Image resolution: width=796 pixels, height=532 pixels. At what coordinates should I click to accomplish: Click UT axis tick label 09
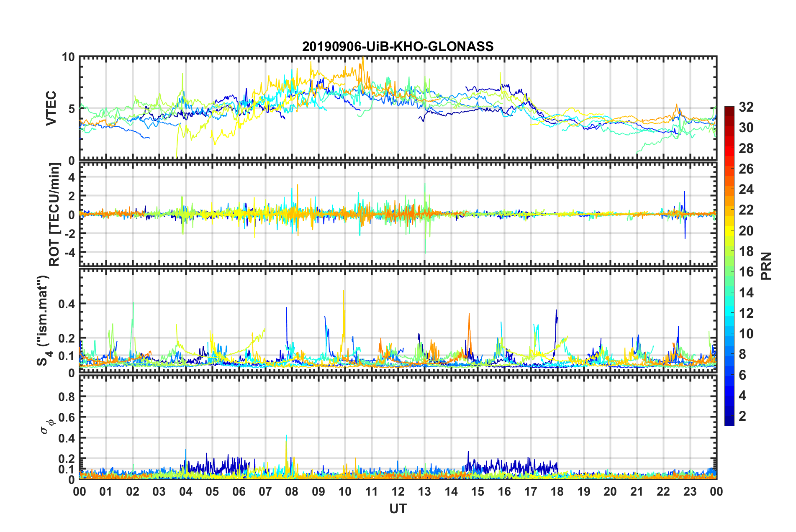click(x=318, y=491)
